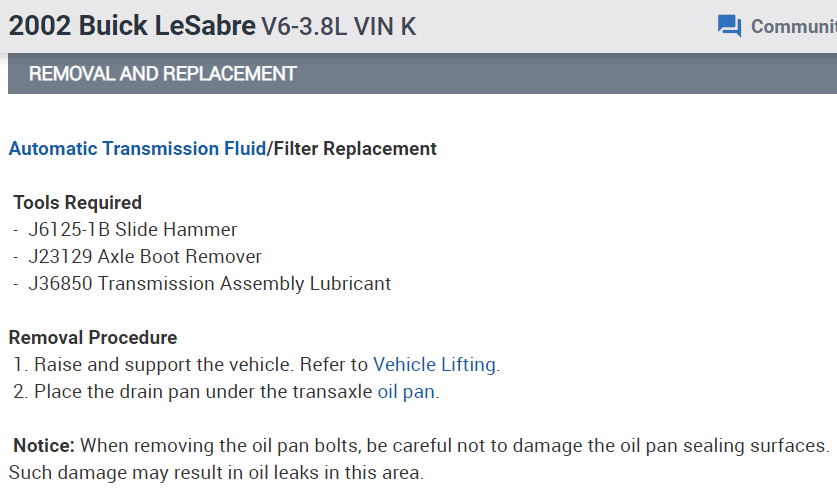This screenshot has height=493, width=837.
Task: Click the Removal Procedure heading
Action: click(93, 338)
